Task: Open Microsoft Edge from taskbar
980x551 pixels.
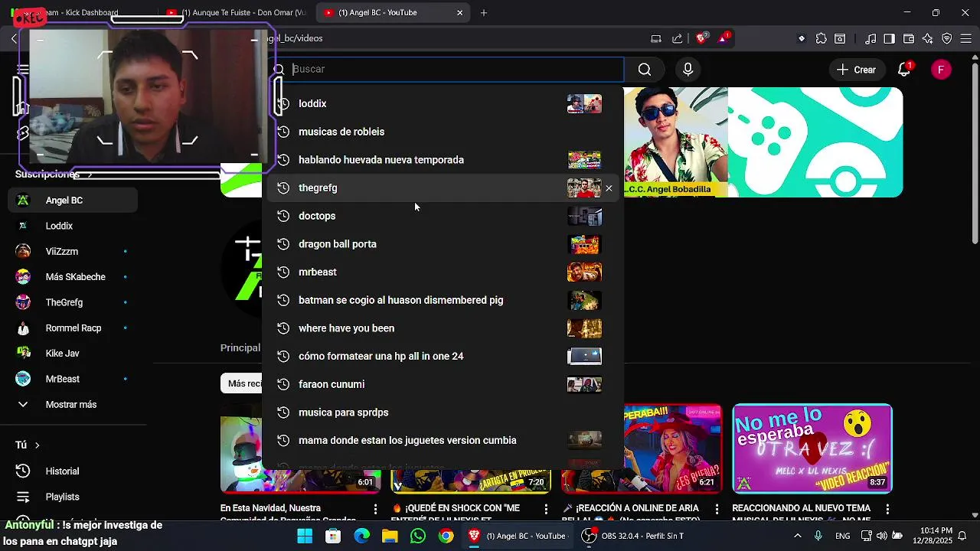Action: [361, 536]
